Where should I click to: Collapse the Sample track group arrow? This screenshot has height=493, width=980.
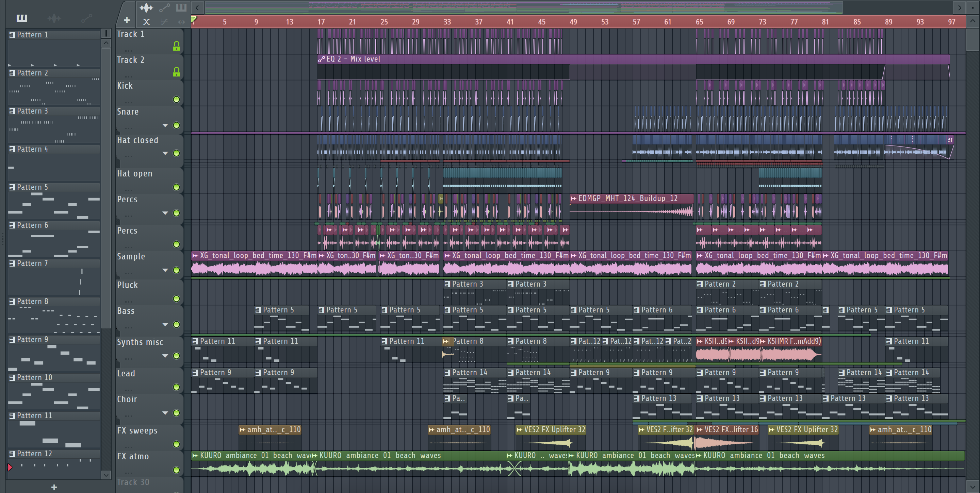tap(165, 270)
